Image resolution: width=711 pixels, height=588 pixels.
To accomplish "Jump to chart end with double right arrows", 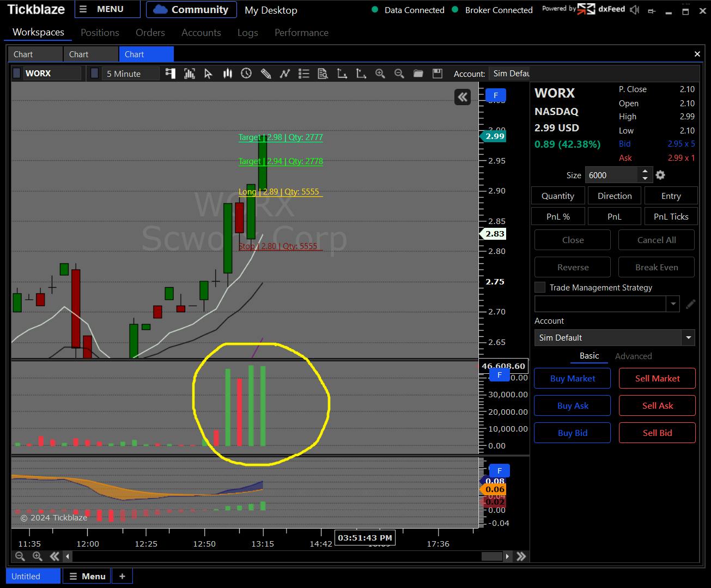I will [521, 556].
